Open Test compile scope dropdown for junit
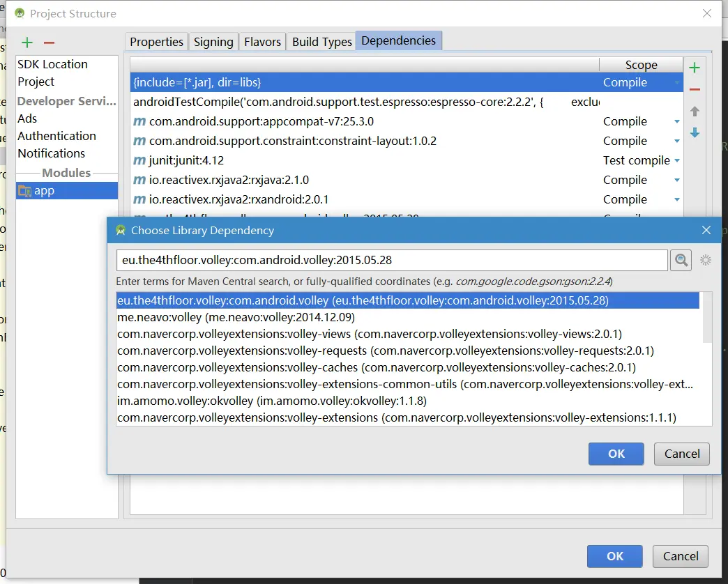Image resolution: width=728 pixels, height=584 pixels. coord(677,160)
